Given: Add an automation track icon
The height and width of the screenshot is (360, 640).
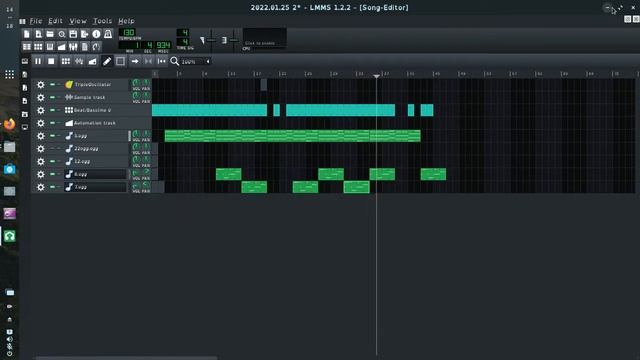Looking at the screenshot, I should pos(93,61).
